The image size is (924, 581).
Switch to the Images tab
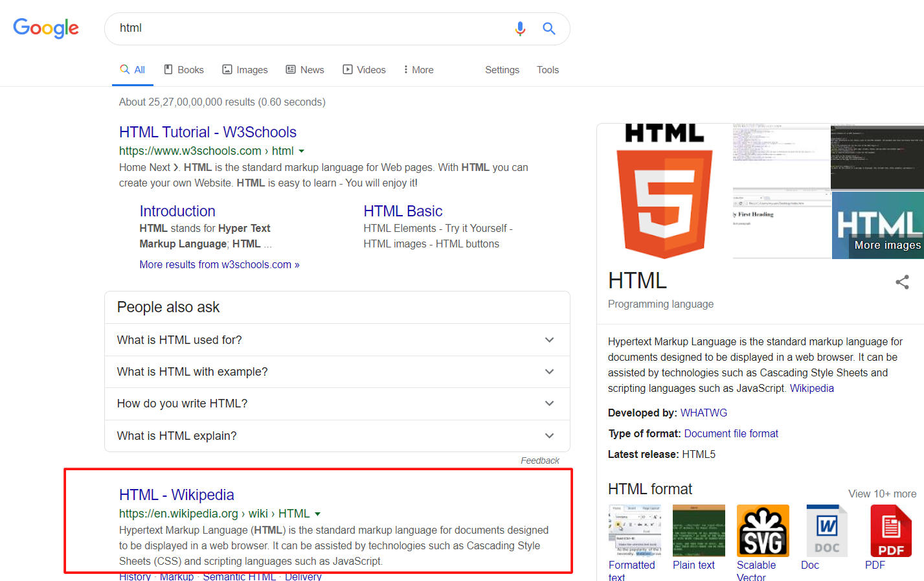point(245,69)
